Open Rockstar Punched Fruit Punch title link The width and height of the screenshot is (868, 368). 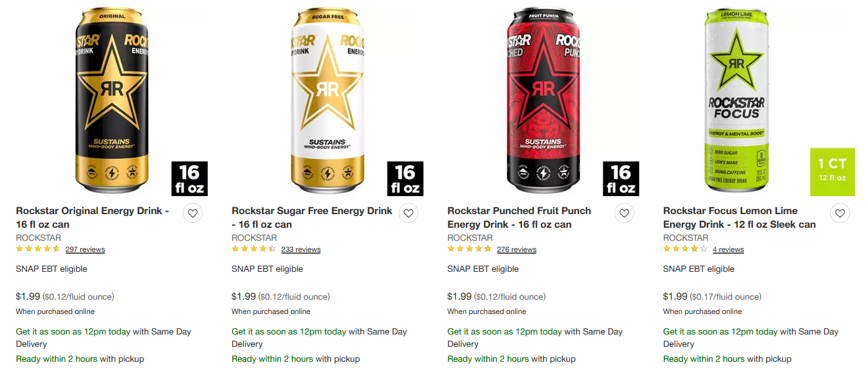coord(519,217)
